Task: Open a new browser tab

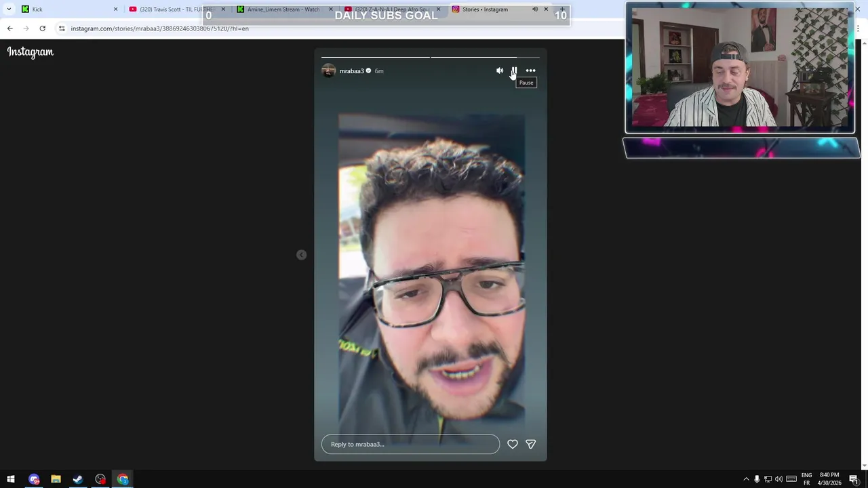Action: click(562, 9)
